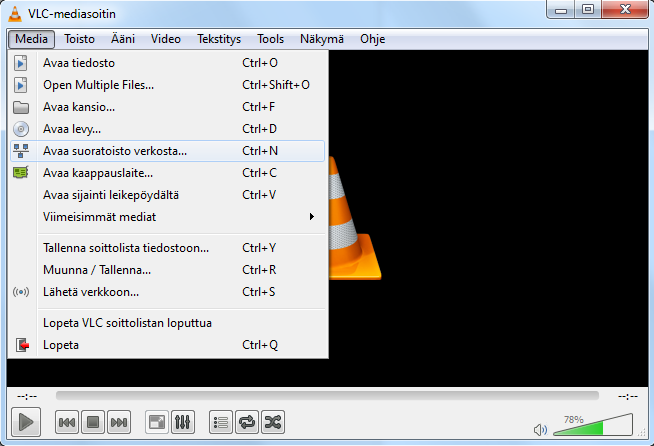Skip to next track button

[x=119, y=422]
